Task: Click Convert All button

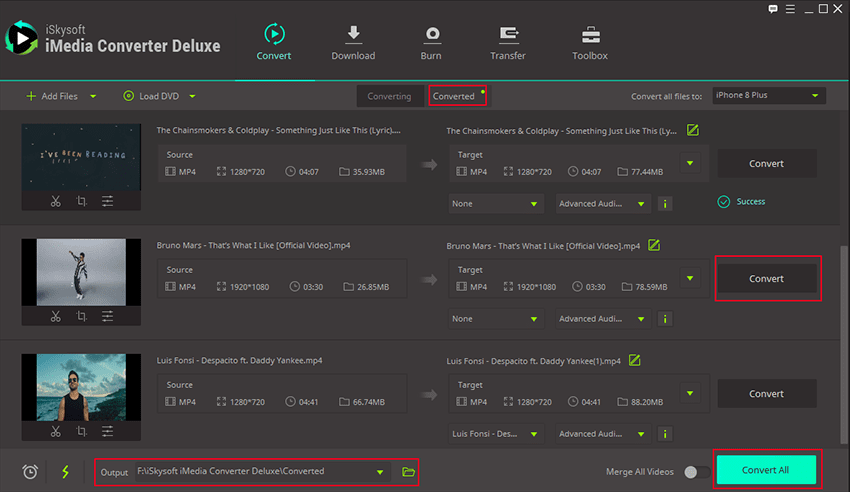Action: pyautogui.click(x=766, y=470)
